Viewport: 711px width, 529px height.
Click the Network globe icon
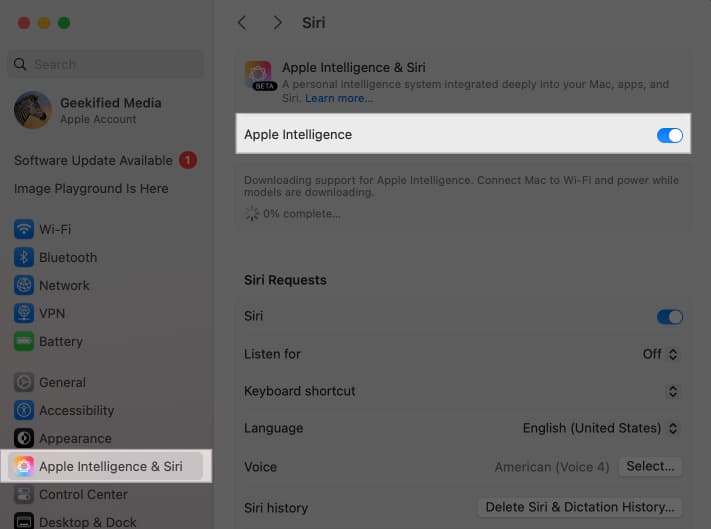click(24, 285)
